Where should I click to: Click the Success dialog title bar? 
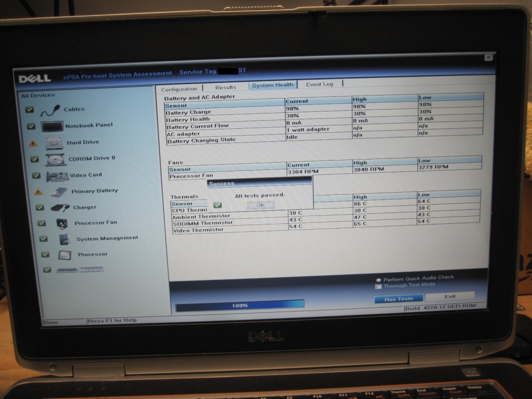[260, 183]
